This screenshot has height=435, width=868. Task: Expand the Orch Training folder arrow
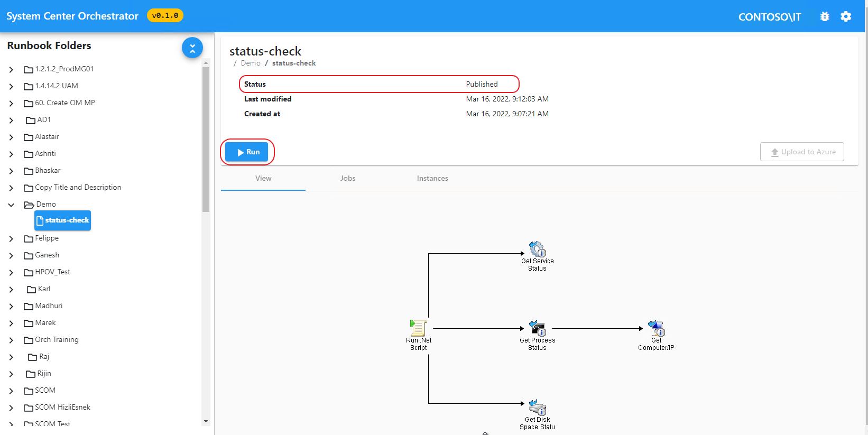click(x=11, y=340)
